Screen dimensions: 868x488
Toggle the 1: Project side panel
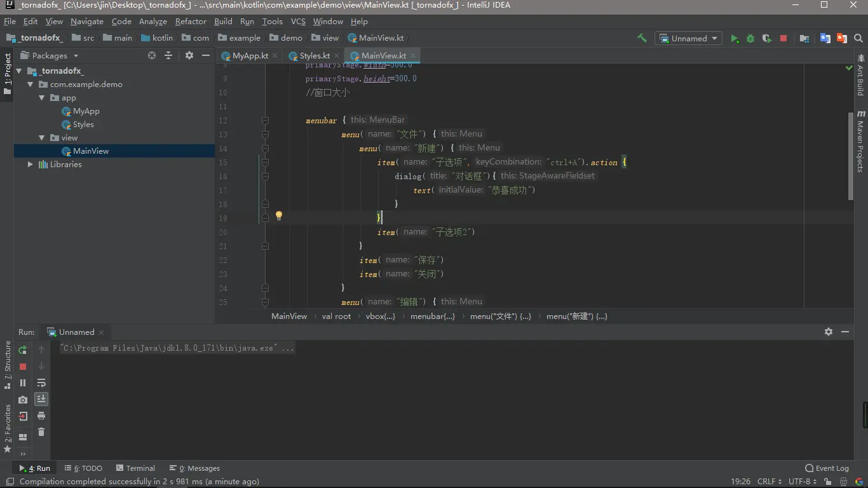pyautogui.click(x=7, y=74)
